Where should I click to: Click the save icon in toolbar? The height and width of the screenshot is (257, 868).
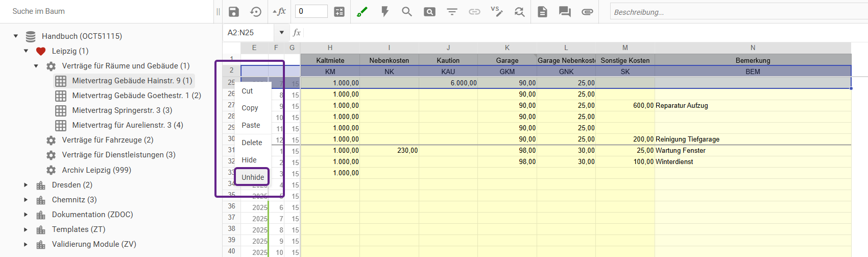pyautogui.click(x=234, y=12)
